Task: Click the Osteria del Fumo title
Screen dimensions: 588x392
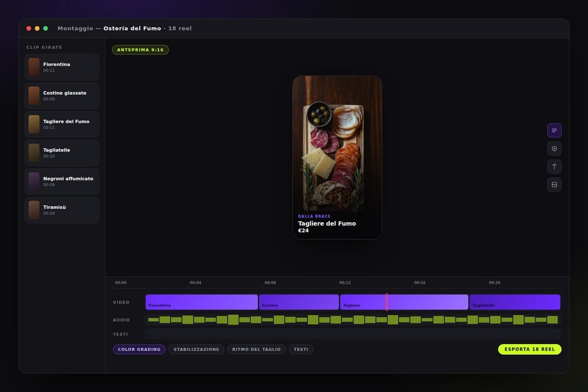Action: coord(132,28)
